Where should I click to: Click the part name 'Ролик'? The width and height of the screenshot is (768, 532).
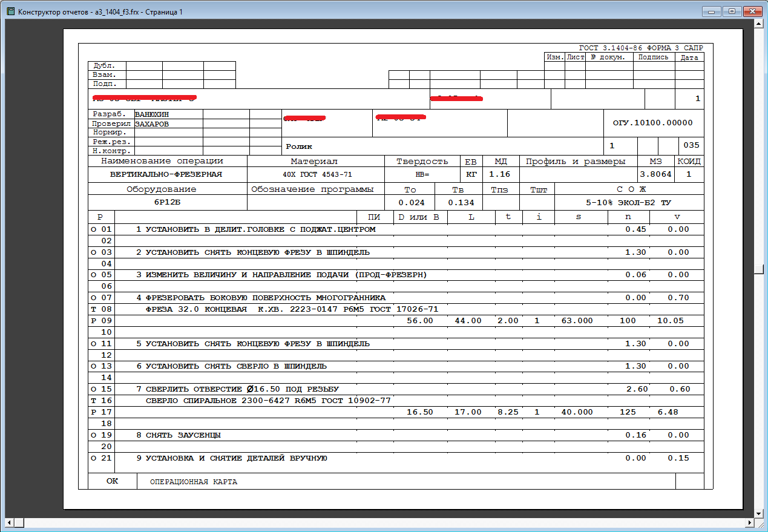click(299, 146)
